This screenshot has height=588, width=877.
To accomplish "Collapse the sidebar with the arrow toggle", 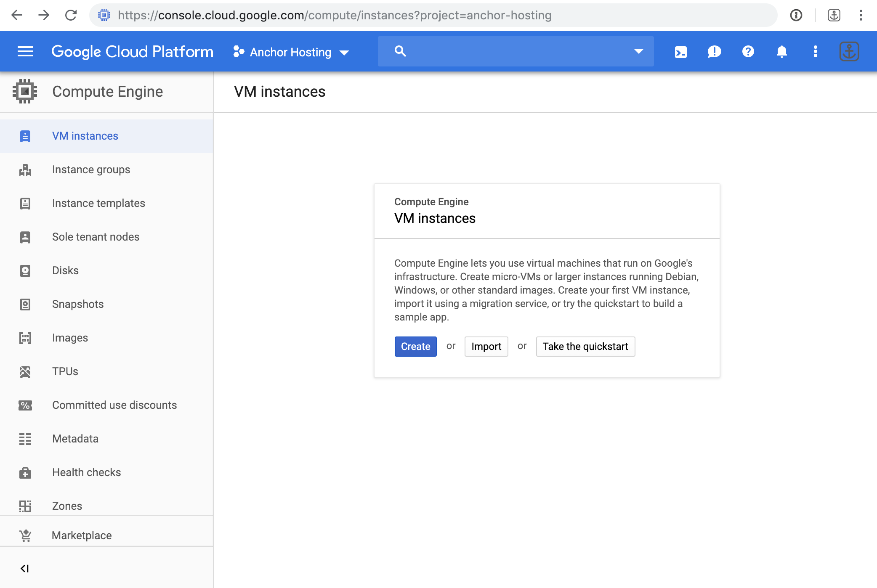I will pyautogui.click(x=25, y=569).
